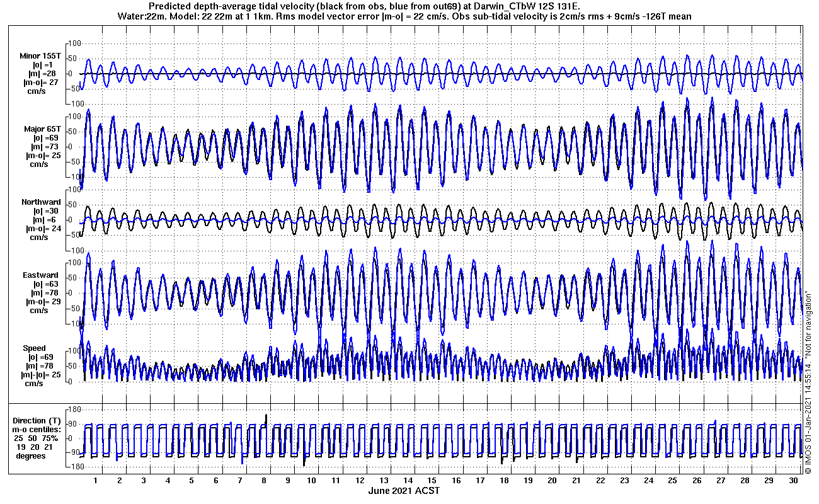Click day '7' on the x-axis
Screen dimensions: 819x504
[x=240, y=481]
